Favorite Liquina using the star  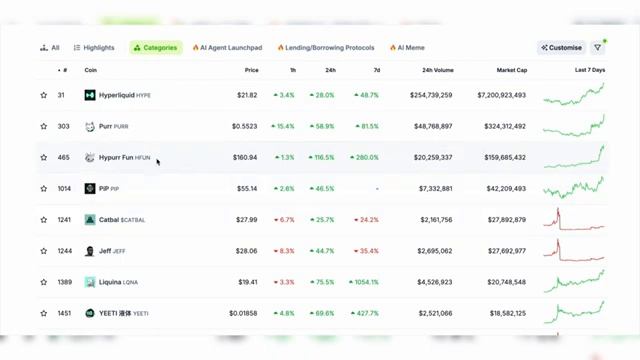(44, 282)
